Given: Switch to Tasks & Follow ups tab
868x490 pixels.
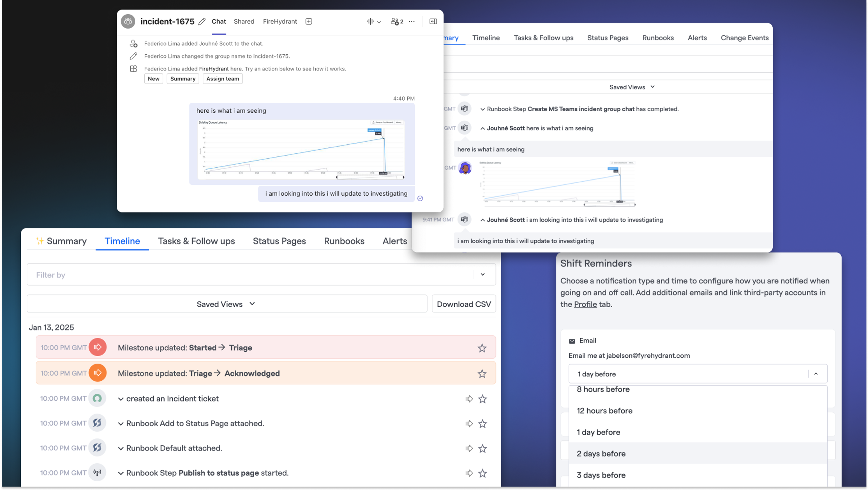Looking at the screenshot, I should pyautogui.click(x=196, y=241).
